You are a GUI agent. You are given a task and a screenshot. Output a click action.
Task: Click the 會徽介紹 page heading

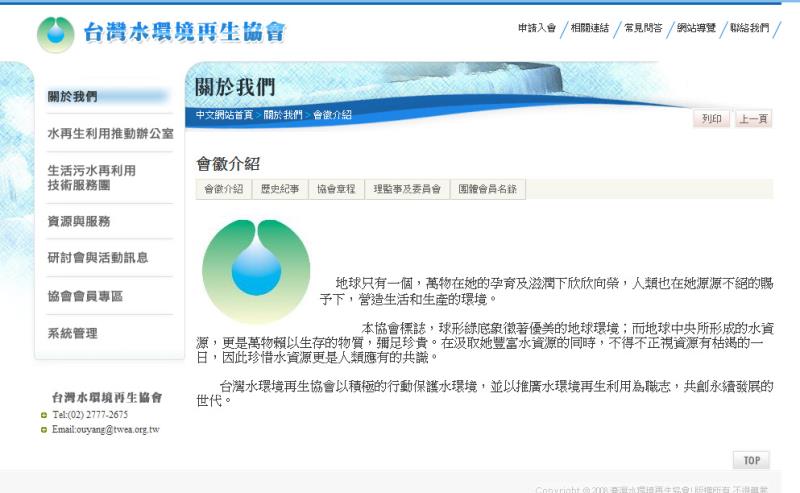tap(228, 164)
